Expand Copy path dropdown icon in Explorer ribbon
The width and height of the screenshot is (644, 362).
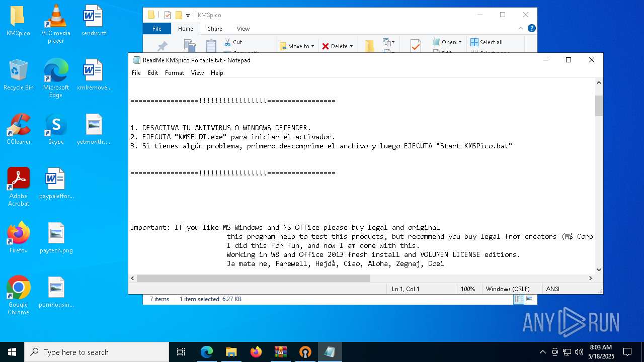pyautogui.click(x=389, y=43)
